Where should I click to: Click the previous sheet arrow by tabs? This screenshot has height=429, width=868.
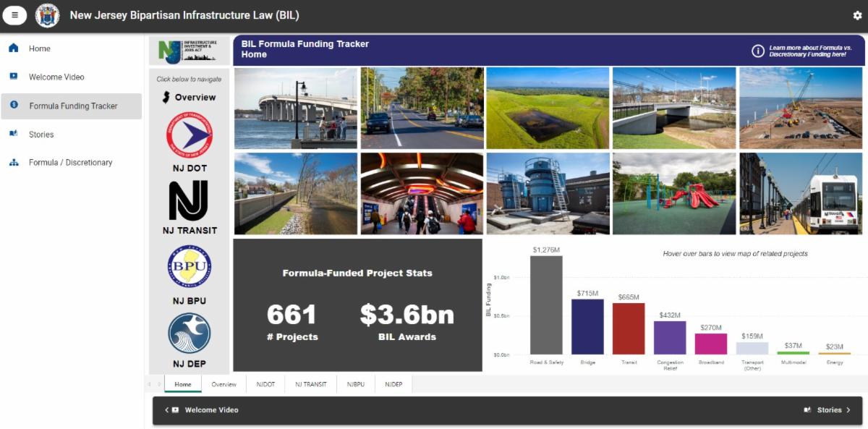(x=150, y=384)
